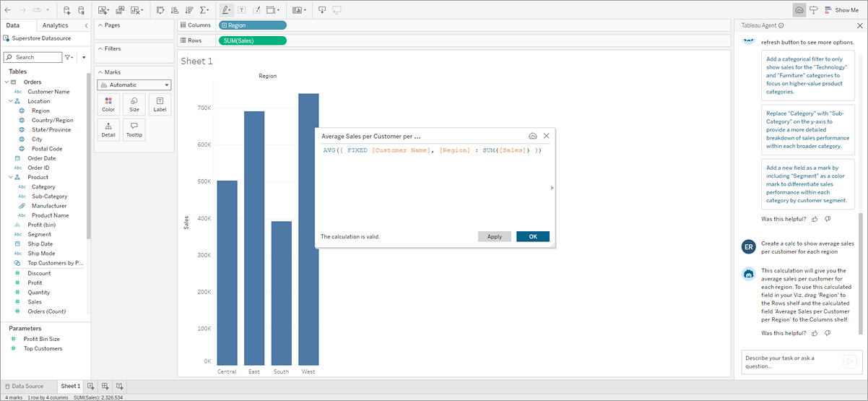Add new story icon at bottom

pos(120,387)
